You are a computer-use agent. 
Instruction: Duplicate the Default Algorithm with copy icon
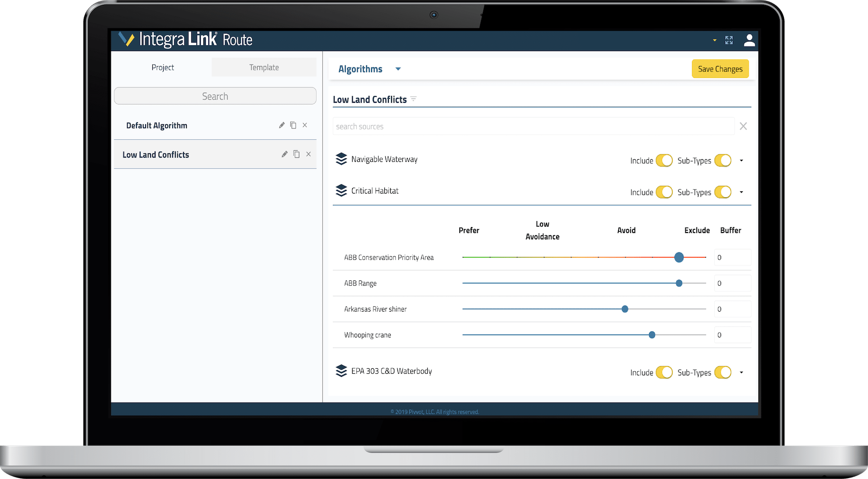coord(293,125)
